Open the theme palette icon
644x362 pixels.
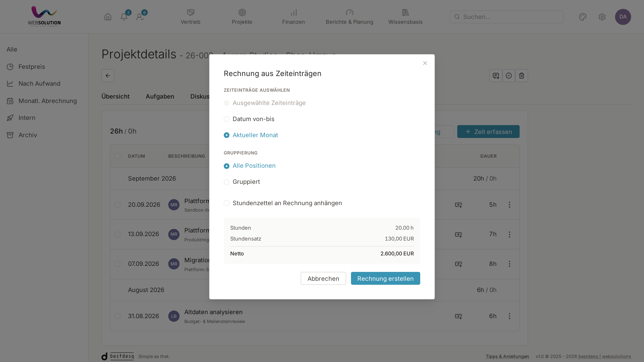(x=583, y=17)
